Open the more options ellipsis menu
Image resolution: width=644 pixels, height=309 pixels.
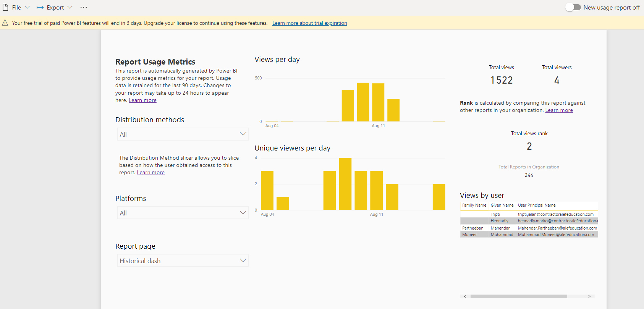(x=84, y=7)
